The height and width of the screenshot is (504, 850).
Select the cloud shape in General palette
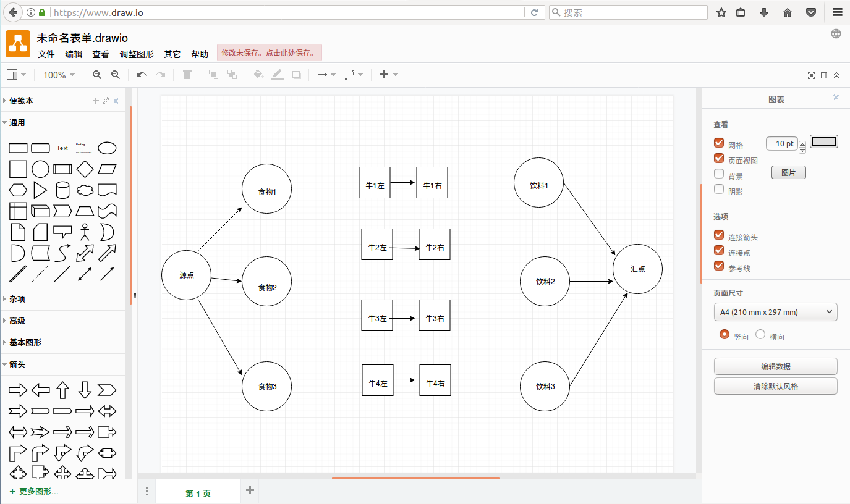85,190
